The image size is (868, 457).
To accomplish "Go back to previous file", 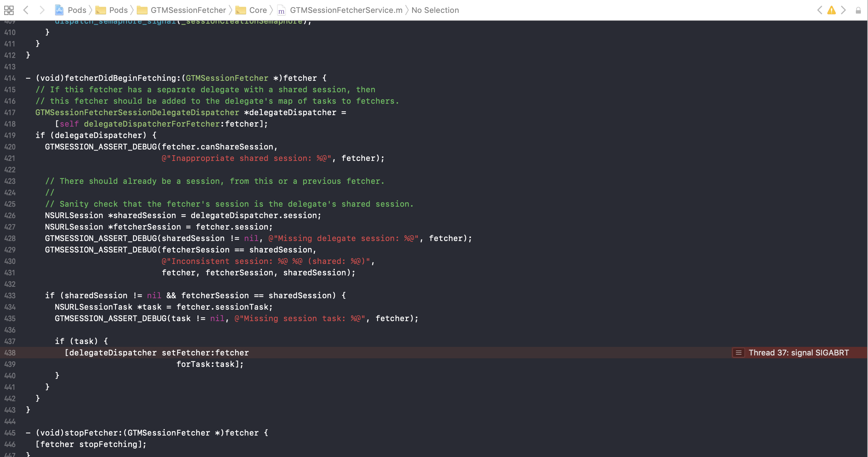I will pos(26,10).
